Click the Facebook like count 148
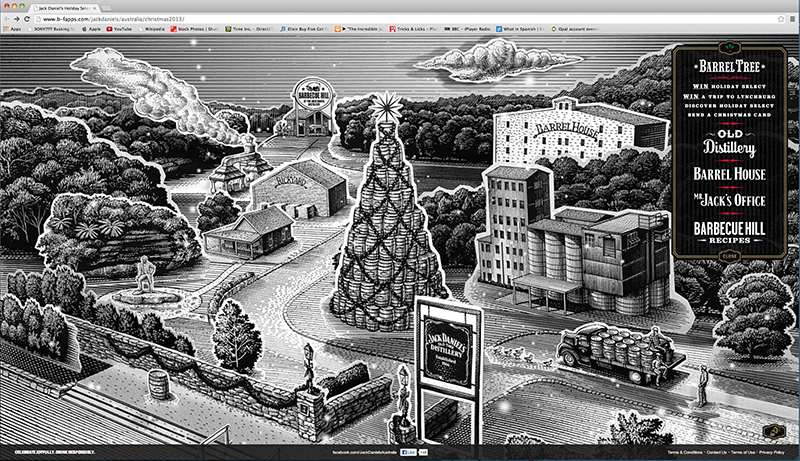This screenshot has height=461, width=800. coord(423,452)
